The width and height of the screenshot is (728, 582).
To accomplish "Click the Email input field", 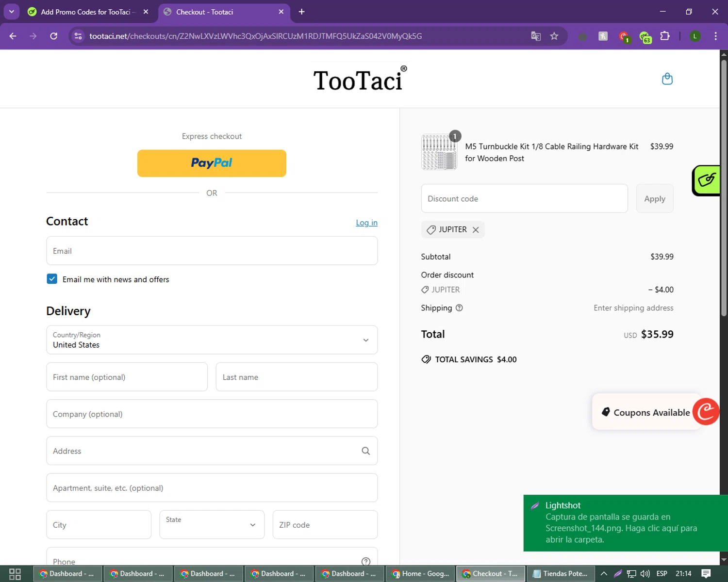I will 212,251.
